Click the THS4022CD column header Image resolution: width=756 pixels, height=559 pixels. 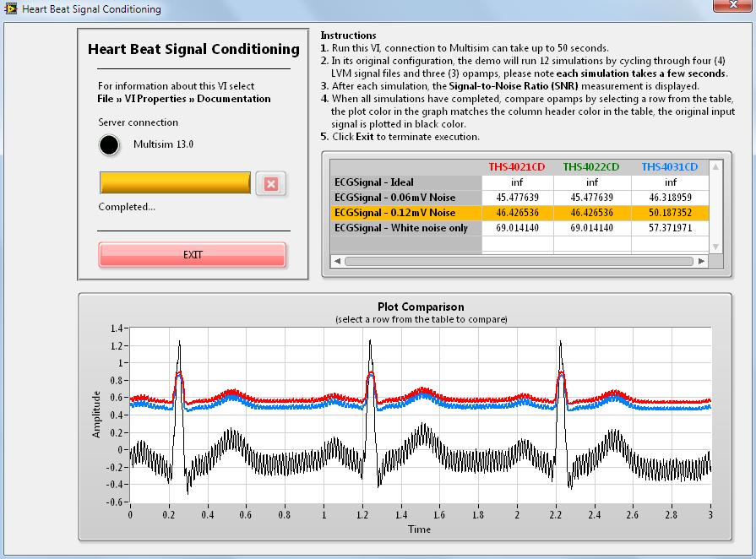[x=591, y=167]
